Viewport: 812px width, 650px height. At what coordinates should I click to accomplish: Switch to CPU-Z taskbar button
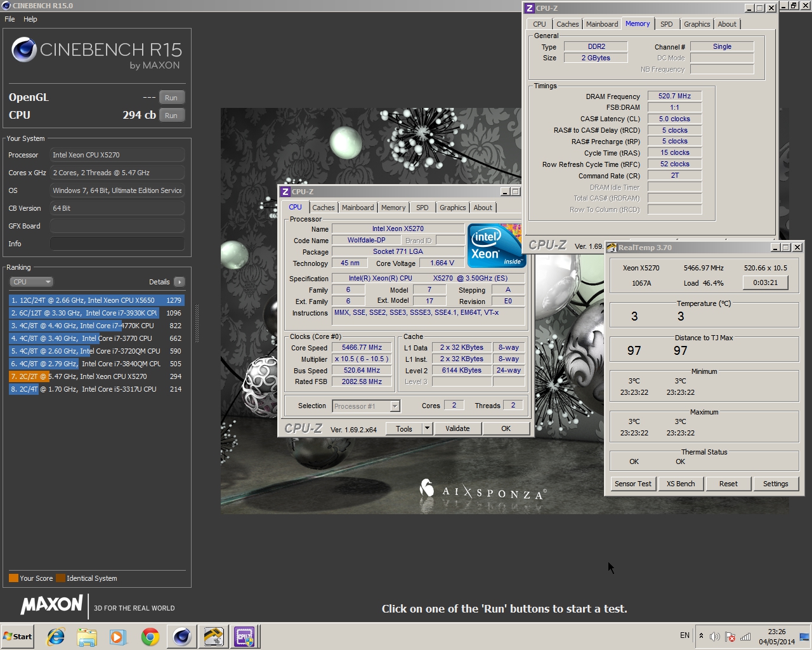coord(244,637)
